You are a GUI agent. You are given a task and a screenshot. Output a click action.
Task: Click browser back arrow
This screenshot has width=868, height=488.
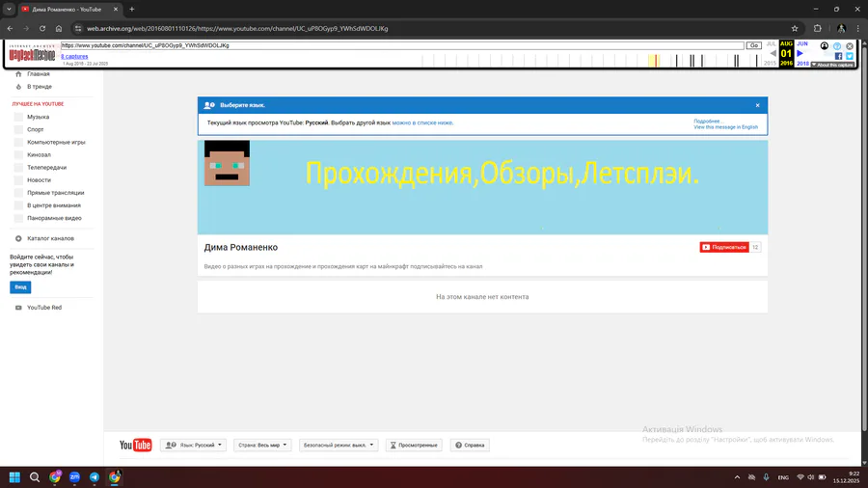pyautogui.click(x=10, y=28)
